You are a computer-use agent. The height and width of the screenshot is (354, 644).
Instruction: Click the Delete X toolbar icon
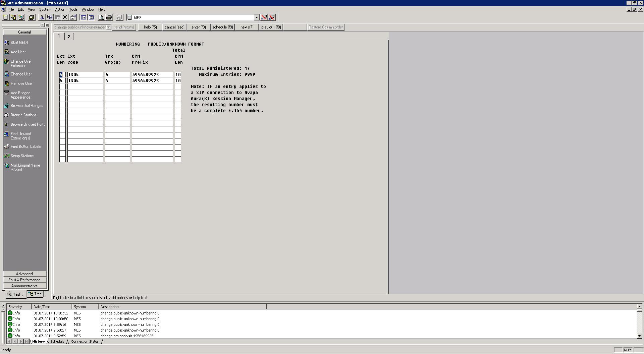click(65, 17)
